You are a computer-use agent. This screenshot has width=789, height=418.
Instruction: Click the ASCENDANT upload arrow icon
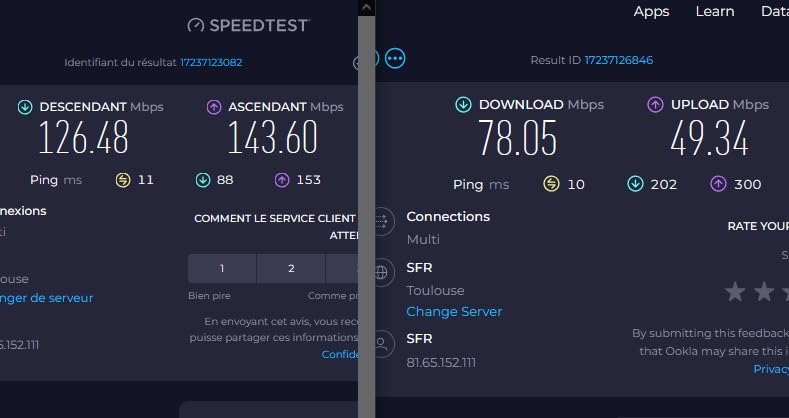point(214,106)
